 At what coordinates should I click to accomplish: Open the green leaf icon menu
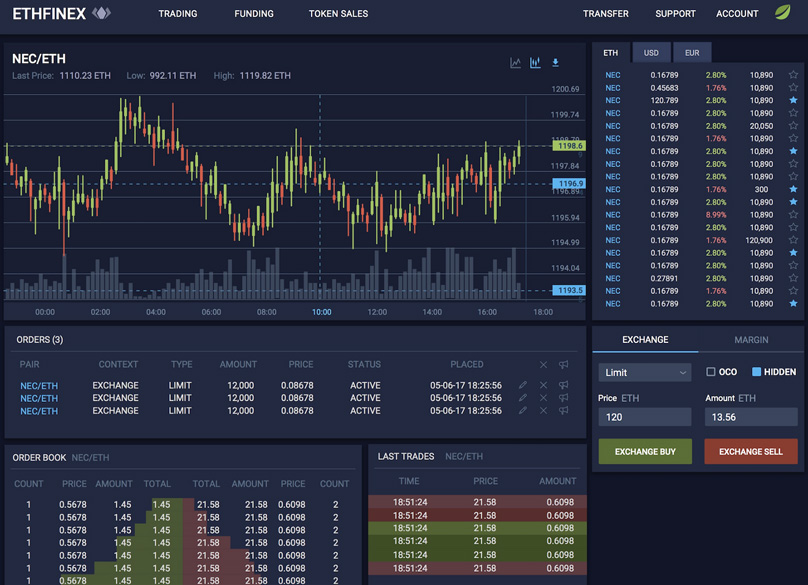tap(783, 12)
